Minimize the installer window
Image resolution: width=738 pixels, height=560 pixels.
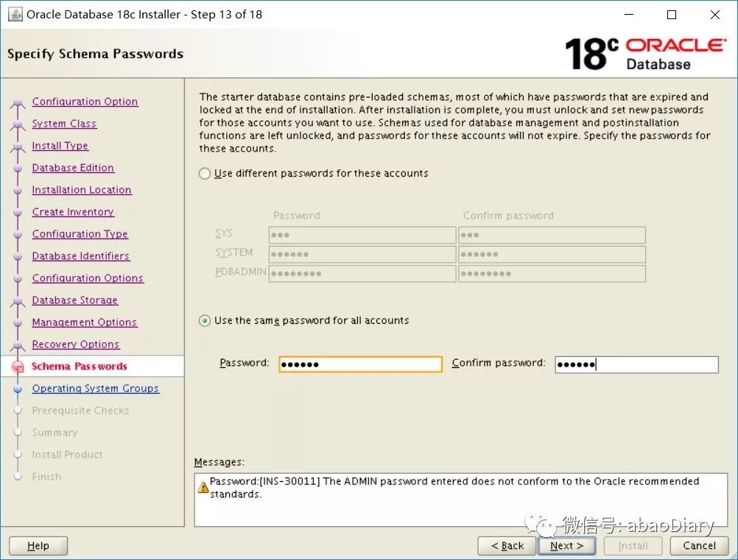point(629,15)
